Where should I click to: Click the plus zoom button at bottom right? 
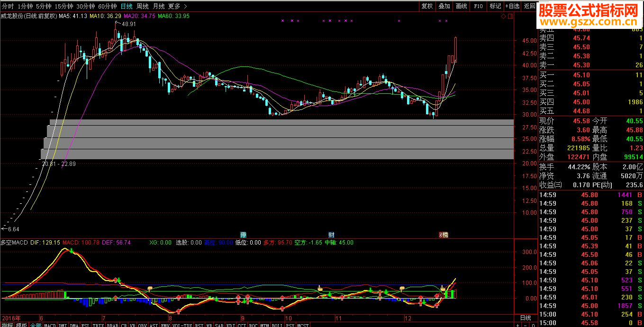(517, 325)
